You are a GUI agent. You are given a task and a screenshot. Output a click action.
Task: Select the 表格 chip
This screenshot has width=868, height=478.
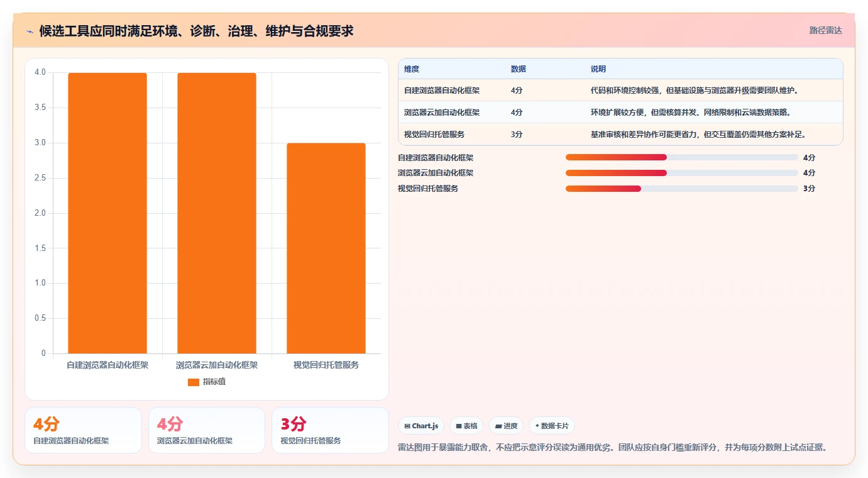click(466, 426)
